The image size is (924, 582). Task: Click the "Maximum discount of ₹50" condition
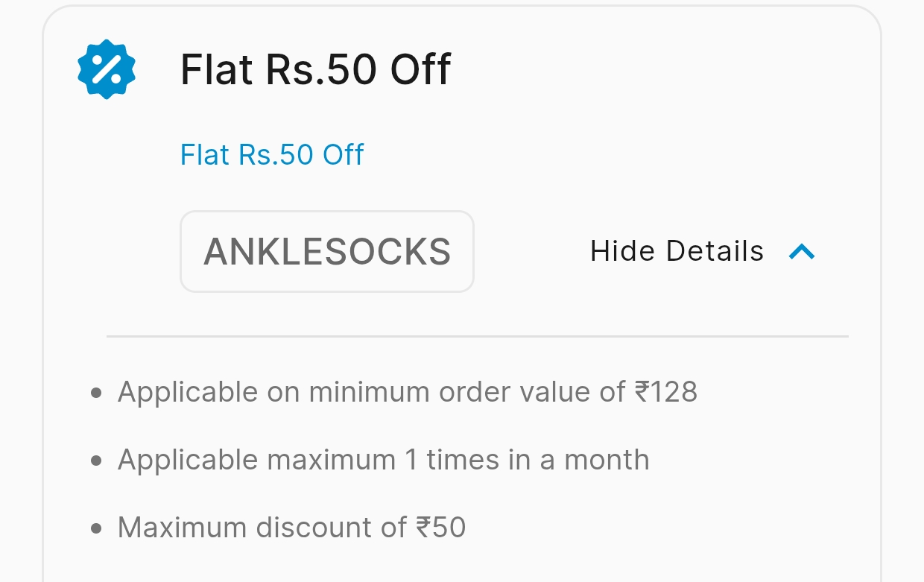point(291,528)
